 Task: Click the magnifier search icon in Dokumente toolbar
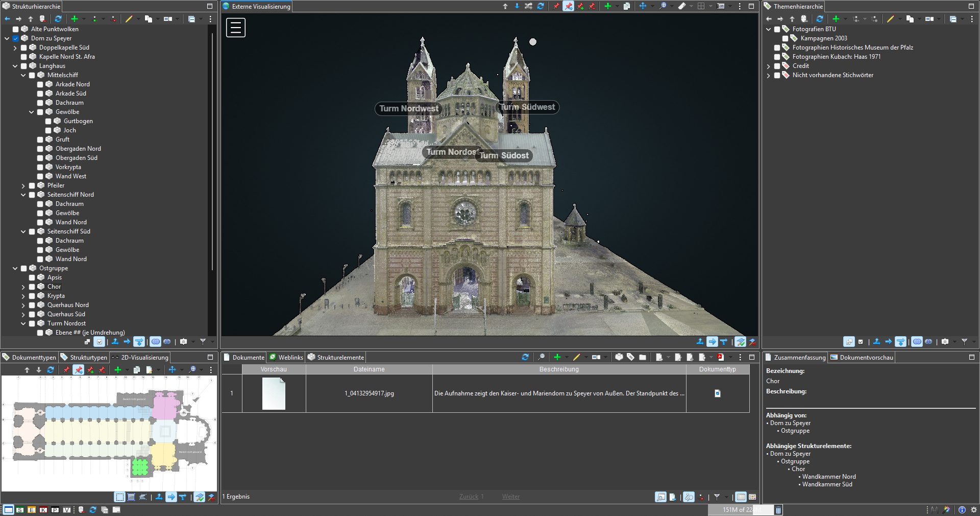pyautogui.click(x=541, y=357)
